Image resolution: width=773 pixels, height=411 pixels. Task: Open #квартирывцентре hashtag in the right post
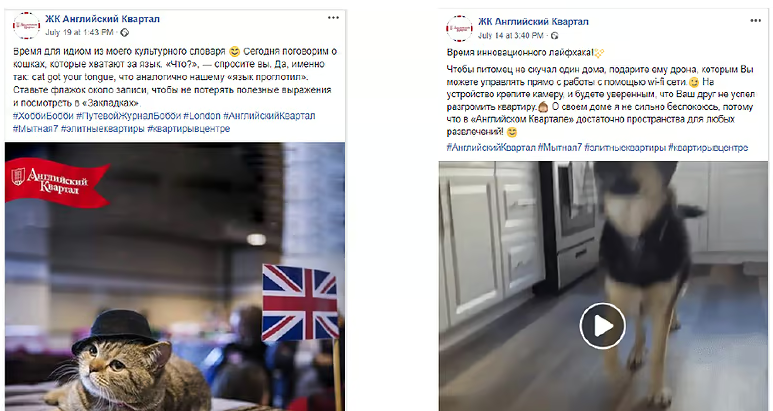coord(708,147)
